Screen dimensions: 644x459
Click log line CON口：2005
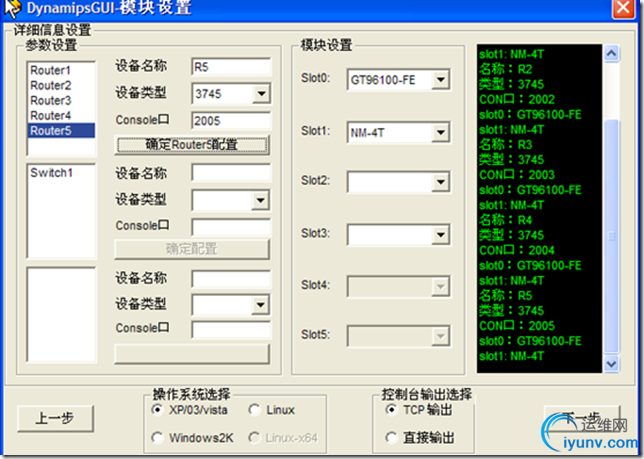tap(517, 326)
